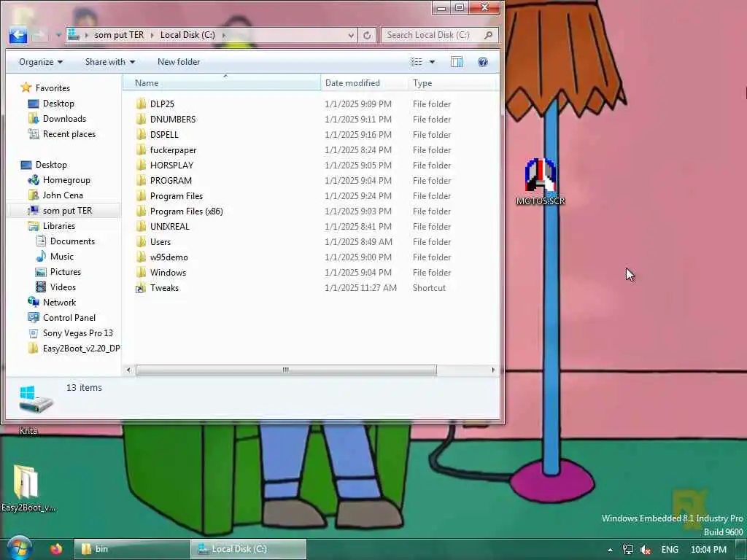
Task: Open Sony Vegas Pro 13 entry
Action: point(71,332)
